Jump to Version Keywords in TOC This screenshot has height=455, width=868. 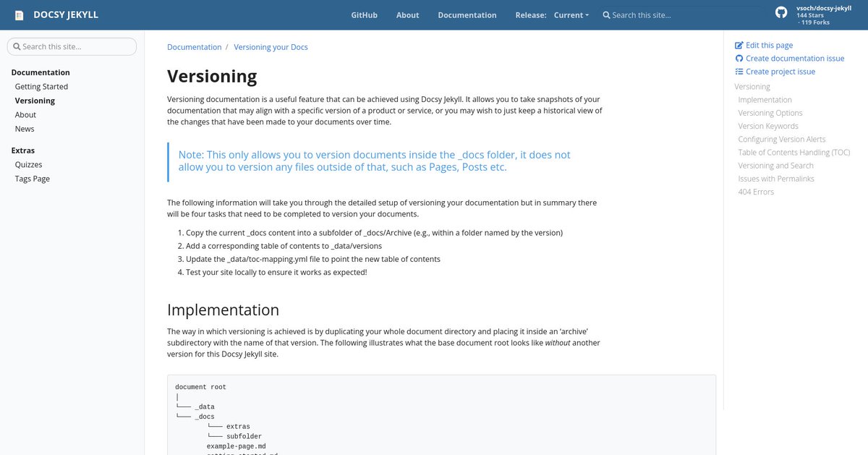(768, 126)
